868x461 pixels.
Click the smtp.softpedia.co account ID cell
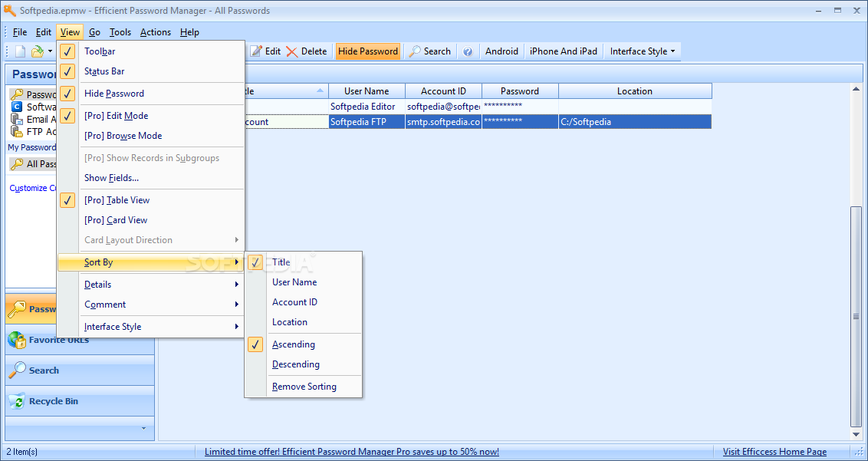coord(443,122)
